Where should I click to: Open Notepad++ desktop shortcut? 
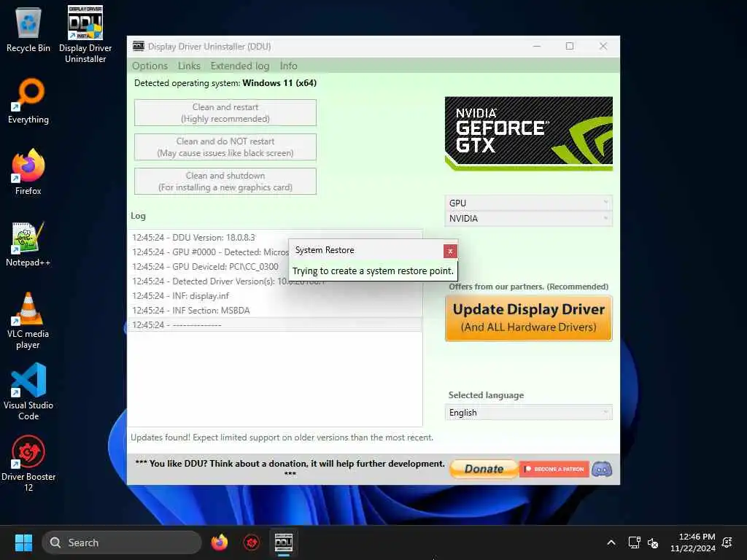click(x=28, y=244)
